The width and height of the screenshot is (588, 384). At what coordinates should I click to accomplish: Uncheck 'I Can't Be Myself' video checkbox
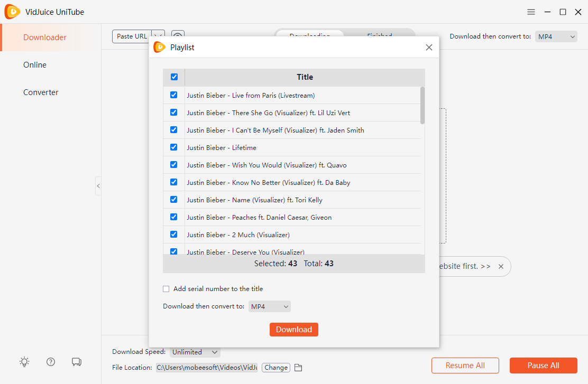(173, 129)
